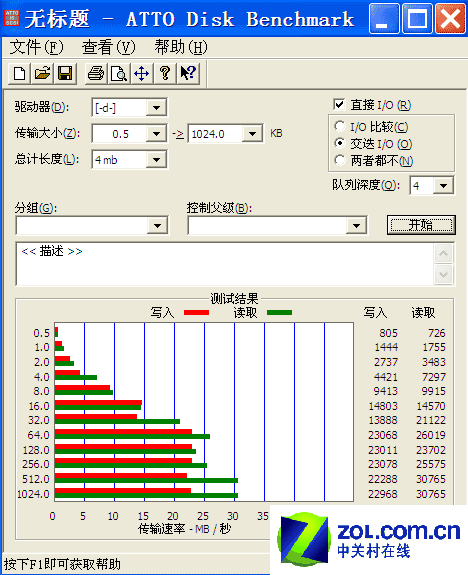The image size is (468, 575).
Task: Click the 传输速率 - MB / 秒 axis label
Action: [184, 528]
